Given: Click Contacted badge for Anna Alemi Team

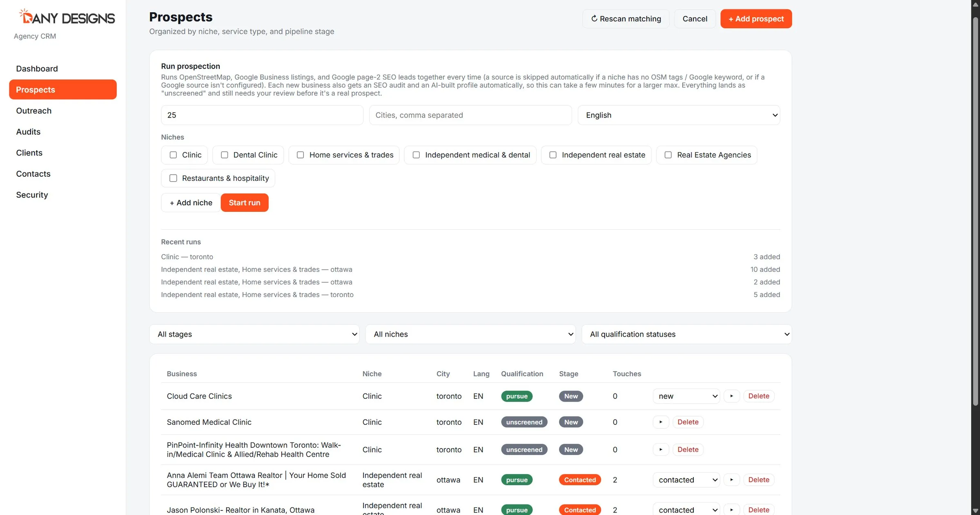Looking at the screenshot, I should pos(579,479).
